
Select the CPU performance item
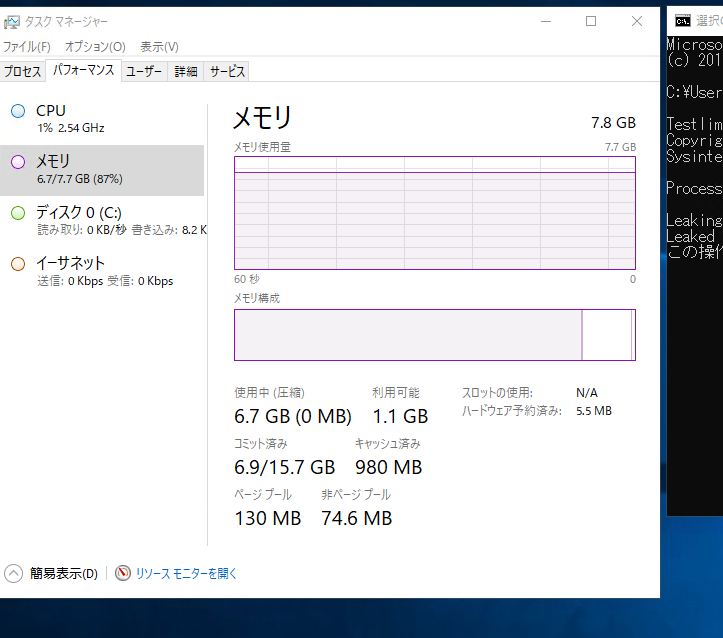click(x=102, y=119)
